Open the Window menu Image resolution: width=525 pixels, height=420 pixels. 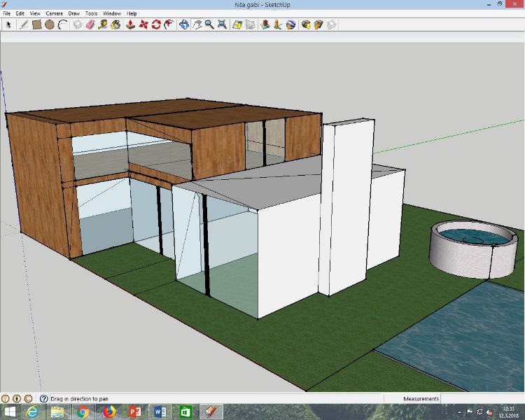pos(111,13)
